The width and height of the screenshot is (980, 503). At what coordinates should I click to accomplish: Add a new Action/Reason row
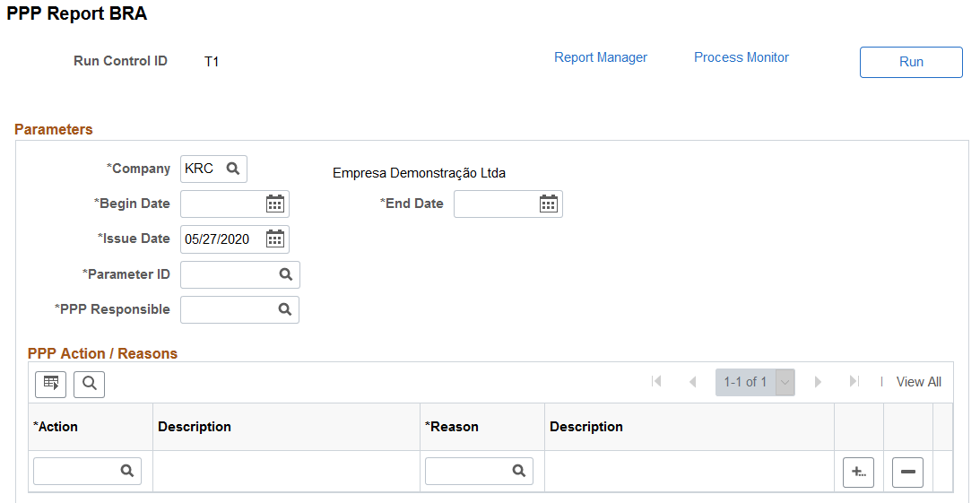point(858,472)
